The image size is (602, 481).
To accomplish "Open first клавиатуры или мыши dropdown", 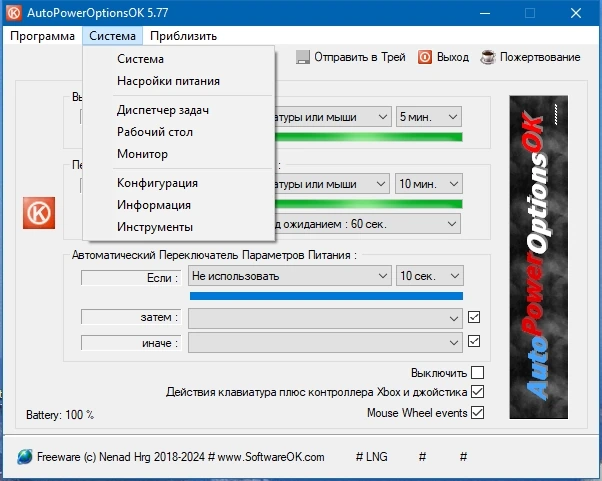I will tap(333, 117).
